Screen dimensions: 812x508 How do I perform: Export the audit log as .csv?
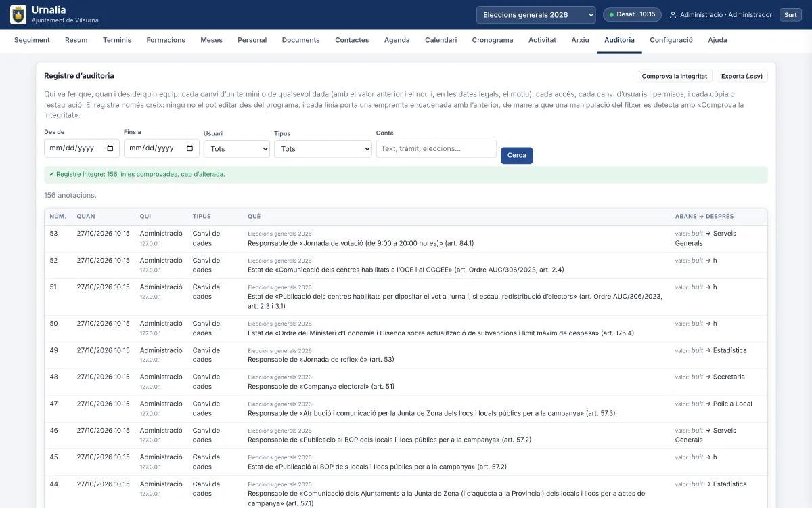[742, 76]
